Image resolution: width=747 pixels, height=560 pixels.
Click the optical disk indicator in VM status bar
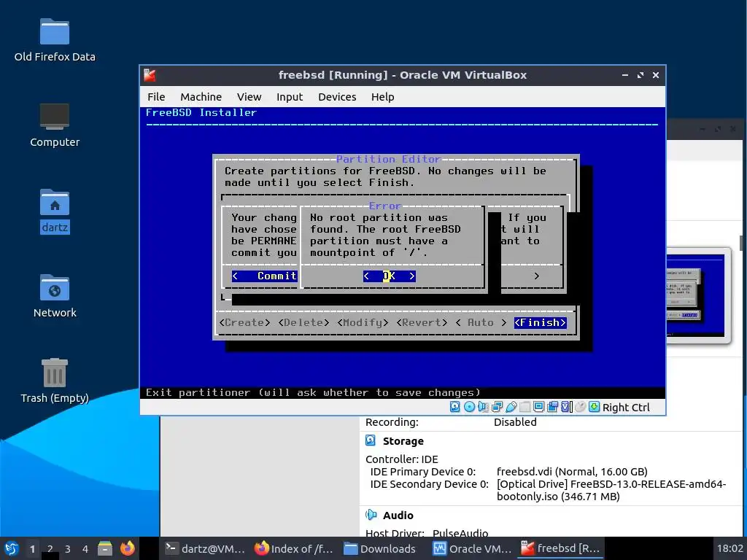pyautogui.click(x=469, y=407)
